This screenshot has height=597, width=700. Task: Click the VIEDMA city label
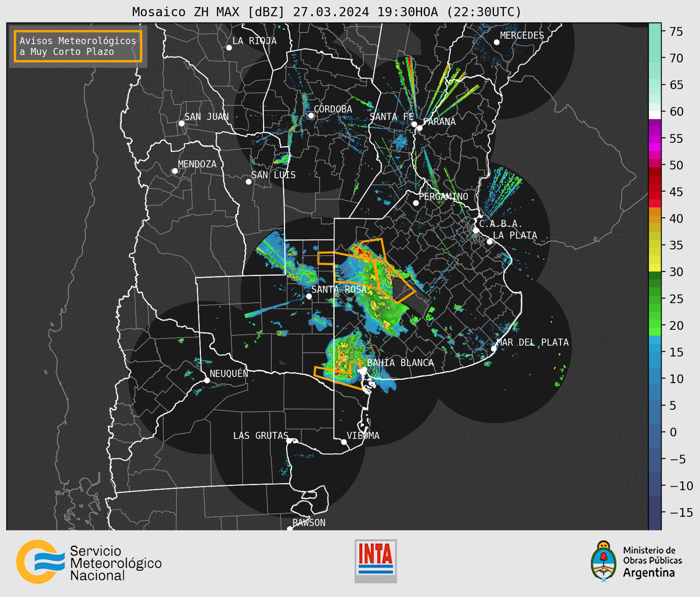pyautogui.click(x=363, y=436)
